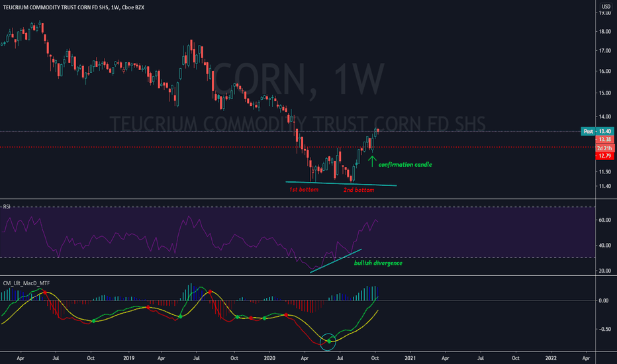Click the 60.00 level on the RSI scale
This screenshot has width=617, height=364.
coord(605,220)
